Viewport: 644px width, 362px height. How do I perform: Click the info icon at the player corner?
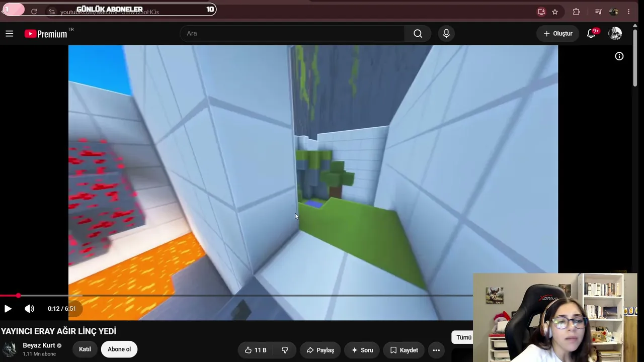(619, 56)
